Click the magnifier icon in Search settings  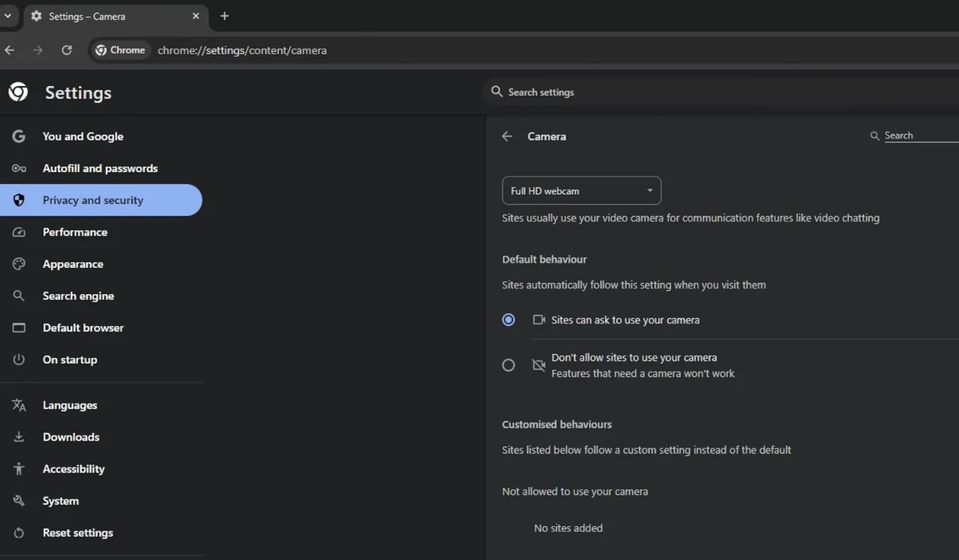(x=497, y=91)
